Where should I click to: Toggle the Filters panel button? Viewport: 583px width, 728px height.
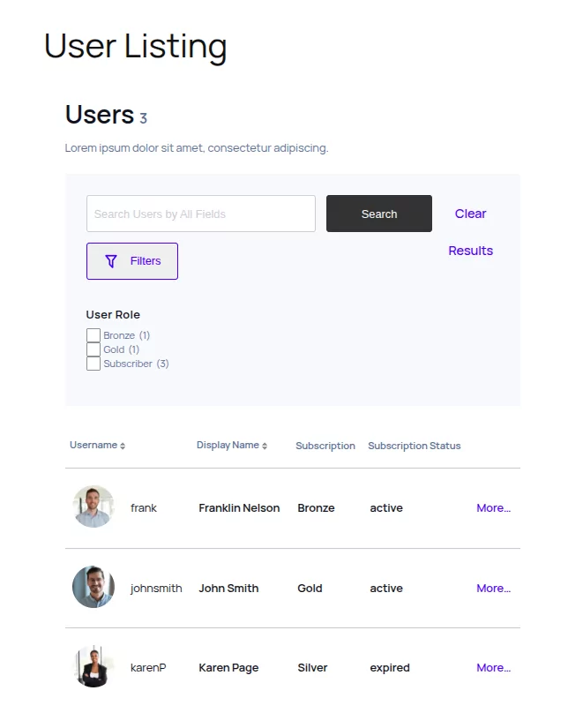point(132,261)
